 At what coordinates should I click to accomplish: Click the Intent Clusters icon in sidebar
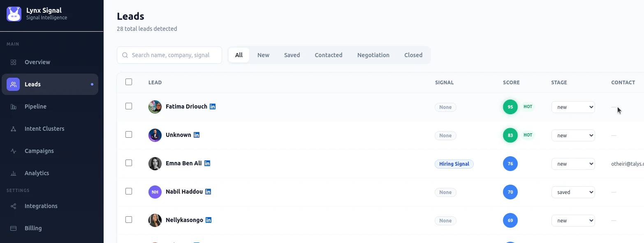(13, 129)
